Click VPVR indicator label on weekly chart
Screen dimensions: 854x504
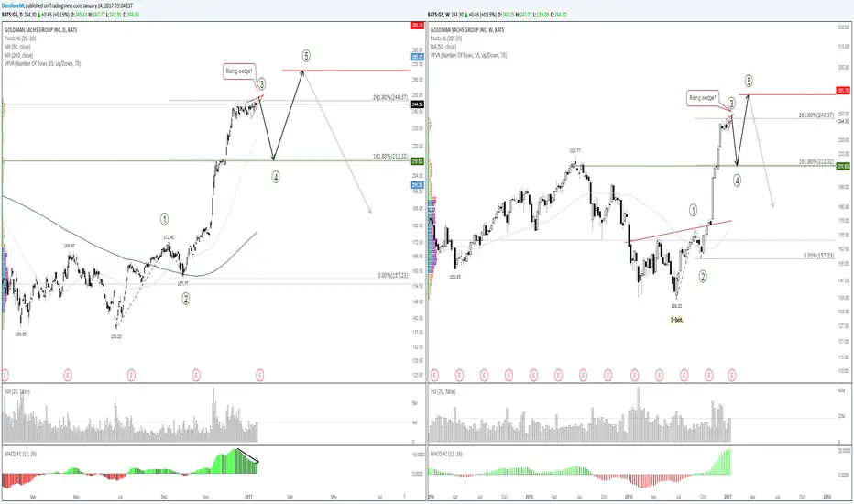pyautogui.click(x=468, y=55)
